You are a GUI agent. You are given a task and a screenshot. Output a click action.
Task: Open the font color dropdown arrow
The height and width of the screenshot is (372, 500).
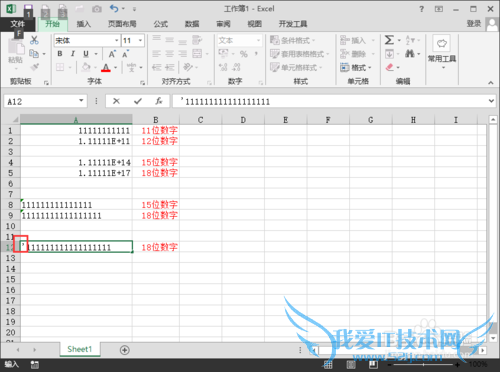point(115,68)
